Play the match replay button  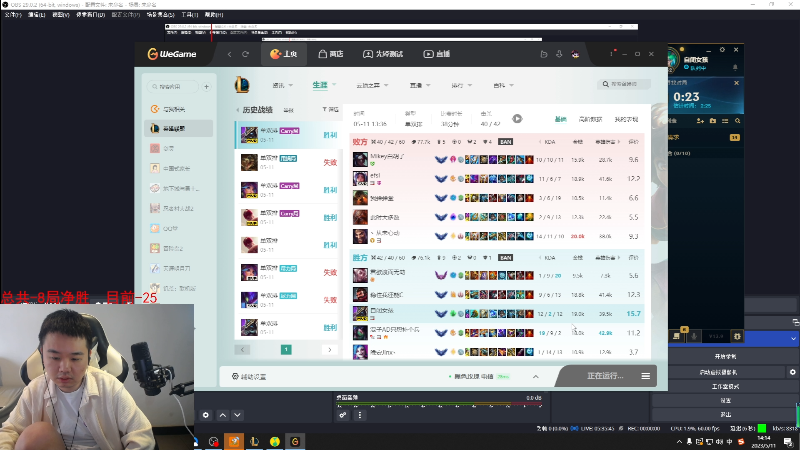click(x=517, y=118)
